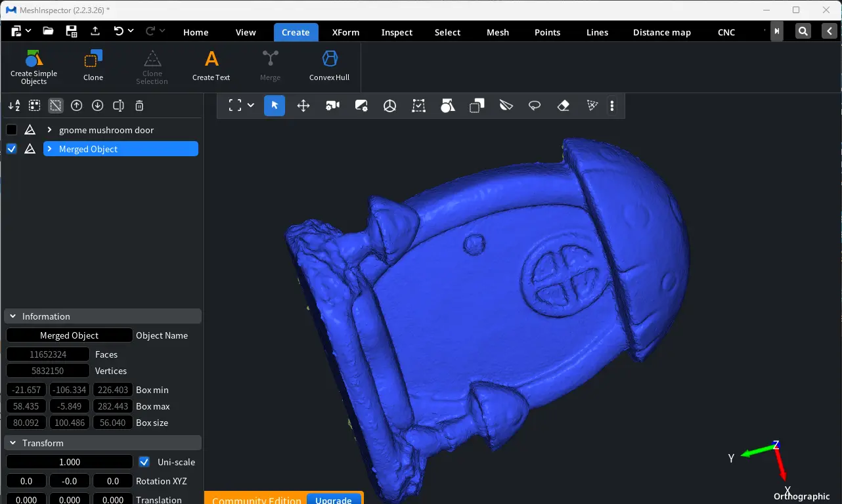The width and height of the screenshot is (842, 504).
Task: Click the Object Name input field
Action: 70,335
